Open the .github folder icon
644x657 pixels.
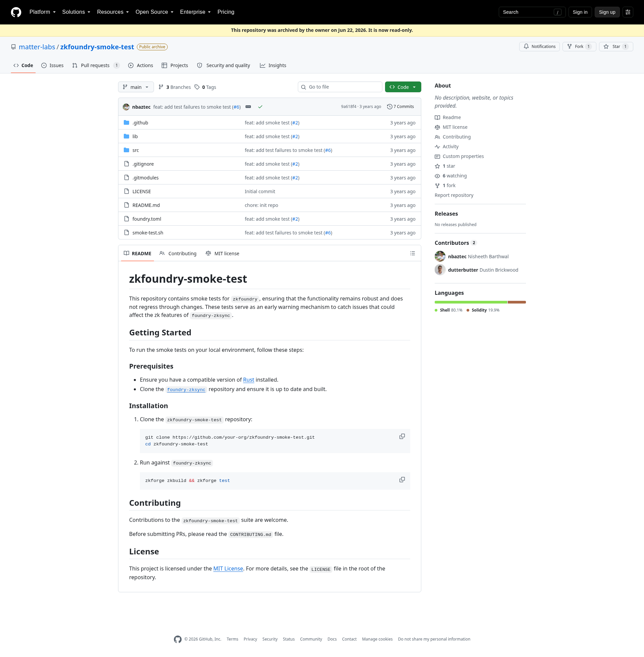click(126, 123)
